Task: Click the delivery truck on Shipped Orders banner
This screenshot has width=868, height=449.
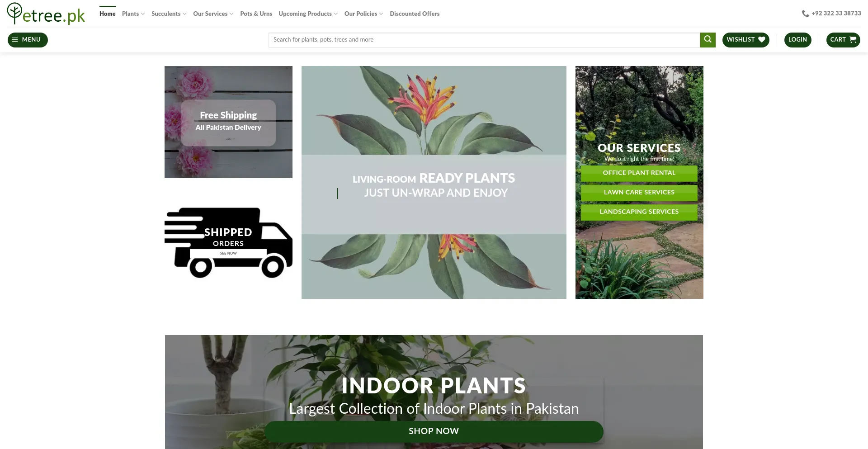Action: (228, 242)
